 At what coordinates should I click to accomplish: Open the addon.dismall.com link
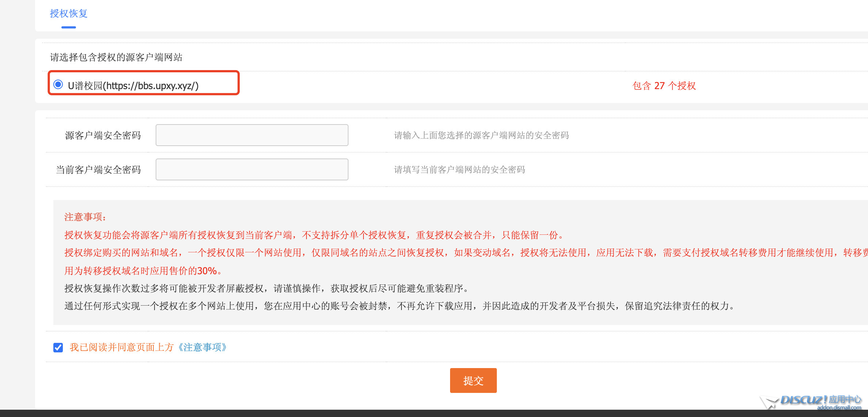tap(839, 408)
